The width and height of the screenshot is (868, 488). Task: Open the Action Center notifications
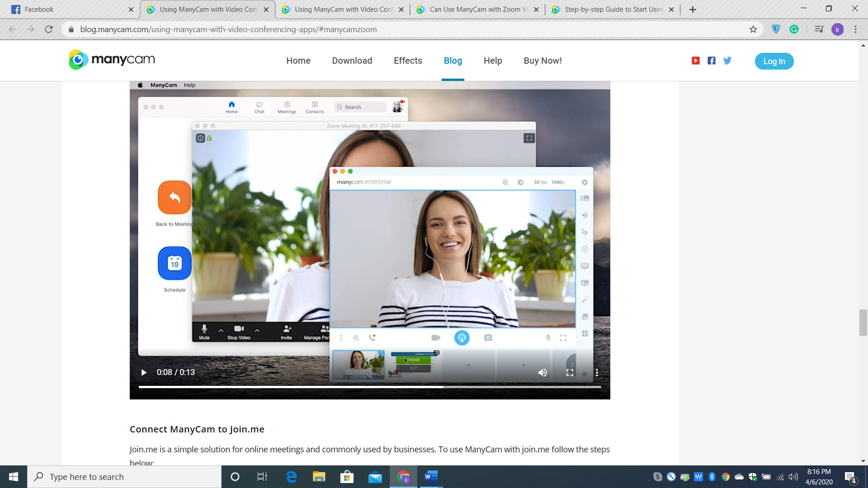[x=850, y=477]
